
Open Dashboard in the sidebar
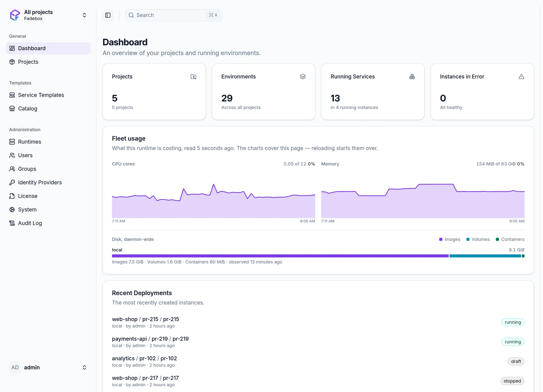coord(48,48)
